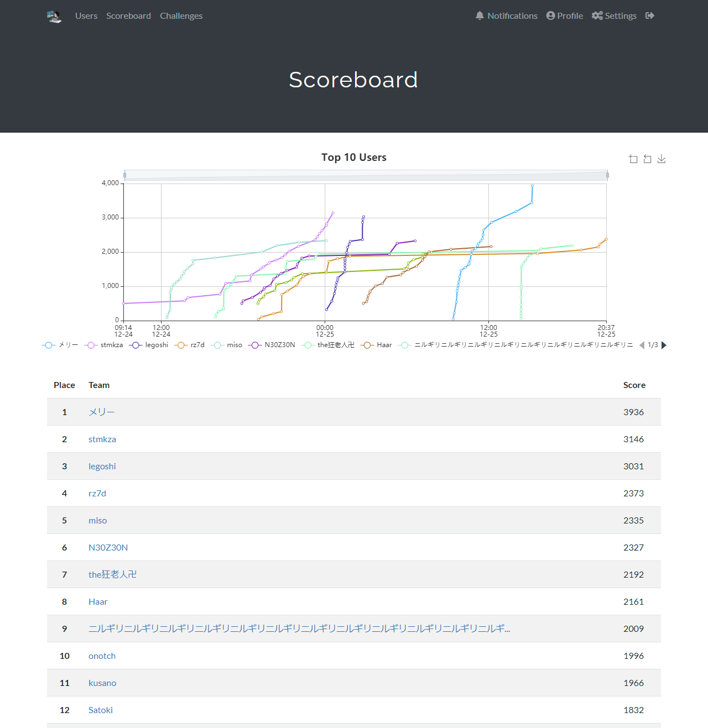Click the メリー line's peak data point
The width and height of the screenshot is (708, 728).
(532, 186)
